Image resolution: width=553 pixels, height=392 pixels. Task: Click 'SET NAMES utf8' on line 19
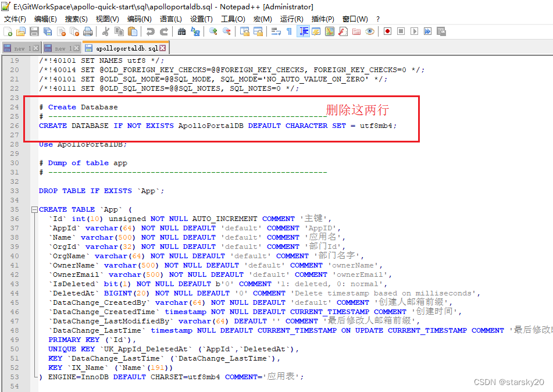(x=113, y=60)
